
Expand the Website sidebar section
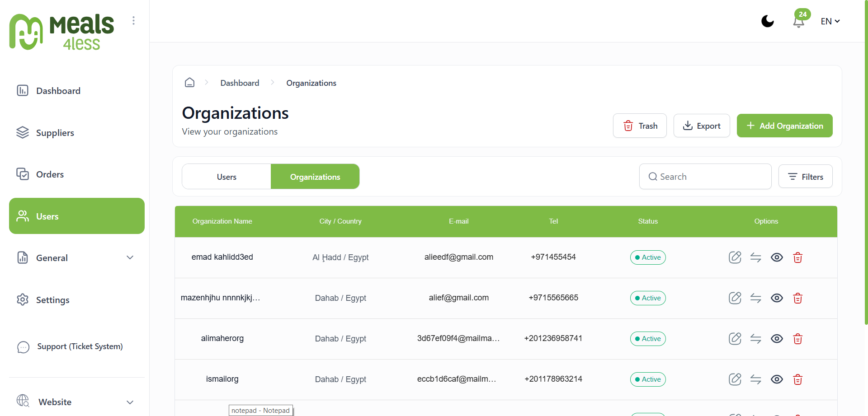(x=77, y=402)
